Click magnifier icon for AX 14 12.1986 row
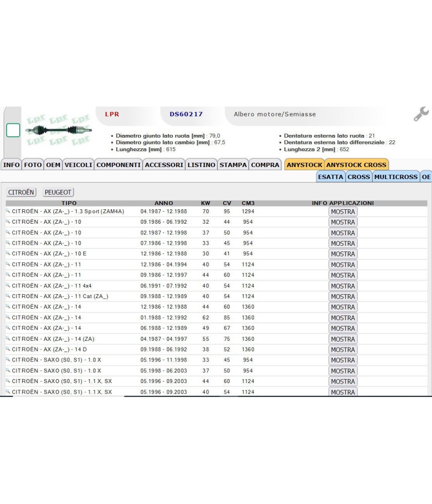432x504 pixels. (8, 307)
